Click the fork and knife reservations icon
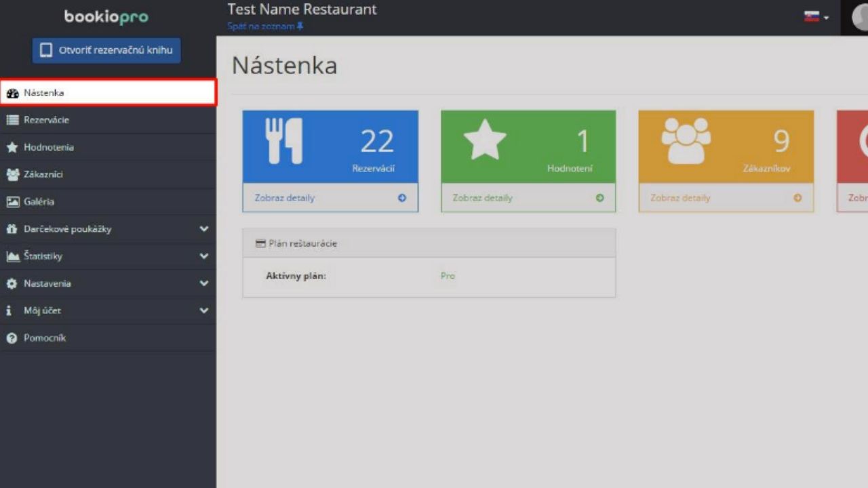Viewport: 868px width, 488px height. click(283, 141)
